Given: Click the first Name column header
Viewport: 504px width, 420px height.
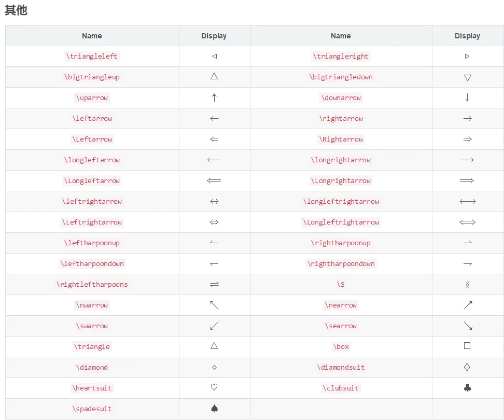Looking at the screenshot, I should click(x=92, y=36).
